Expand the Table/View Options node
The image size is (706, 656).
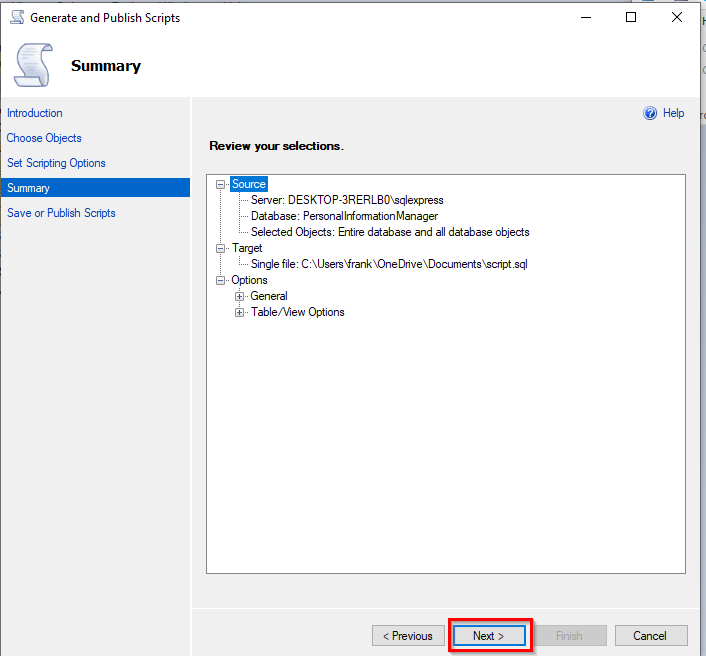(239, 312)
